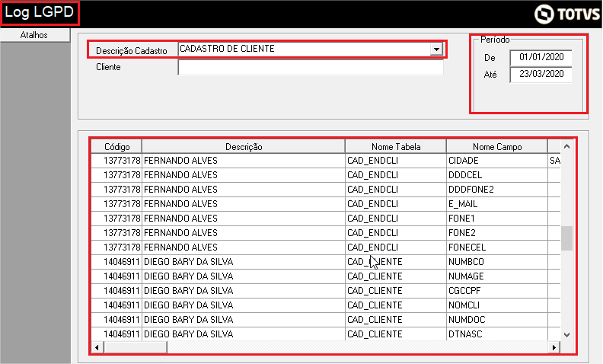The width and height of the screenshot is (603, 364).
Task: Click code 13773178 in the E_MAIL row
Action: click(x=122, y=204)
